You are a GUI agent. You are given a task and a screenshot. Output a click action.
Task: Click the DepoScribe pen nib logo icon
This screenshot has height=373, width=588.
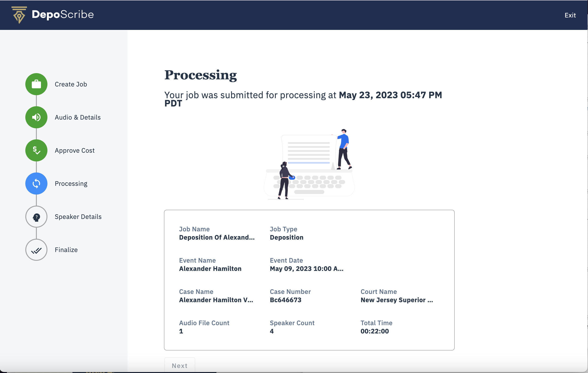pyautogui.click(x=19, y=15)
